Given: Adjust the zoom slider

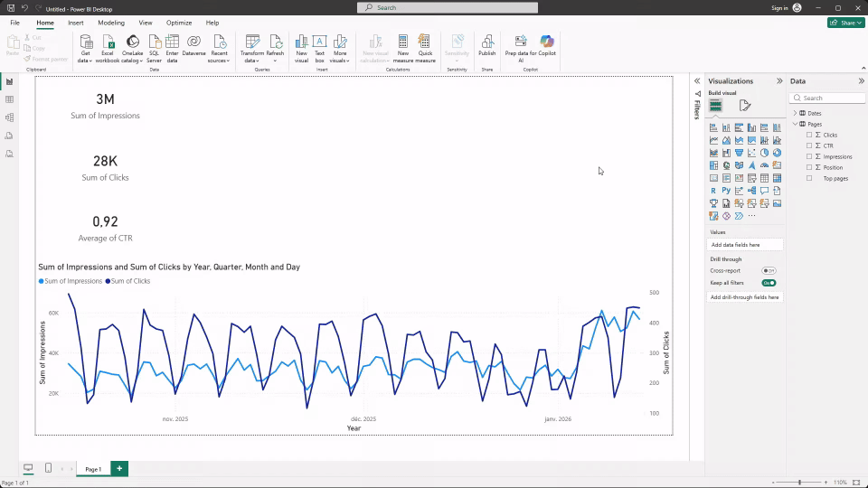Looking at the screenshot, I should tap(799, 483).
